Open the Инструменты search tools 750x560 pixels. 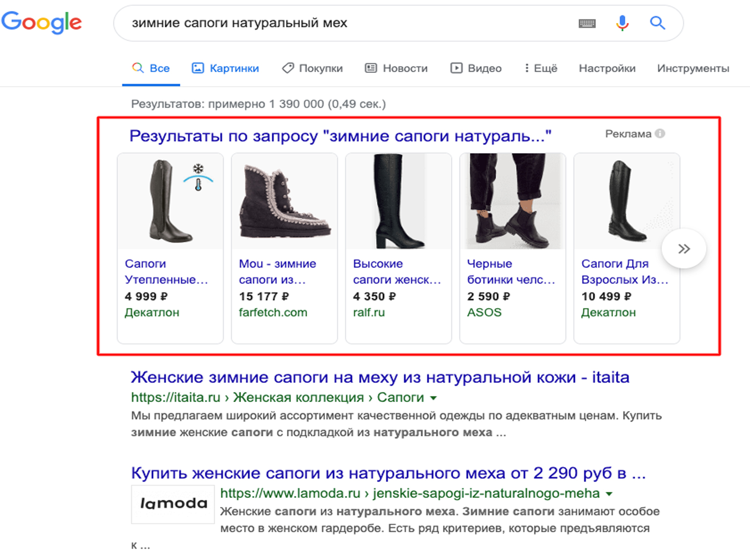click(x=693, y=68)
